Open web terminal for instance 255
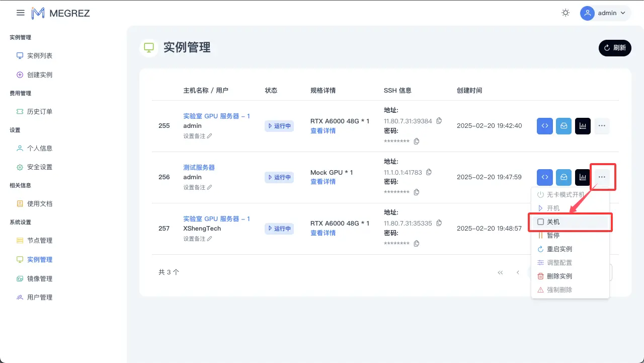This screenshot has width=644, height=363. click(544, 126)
